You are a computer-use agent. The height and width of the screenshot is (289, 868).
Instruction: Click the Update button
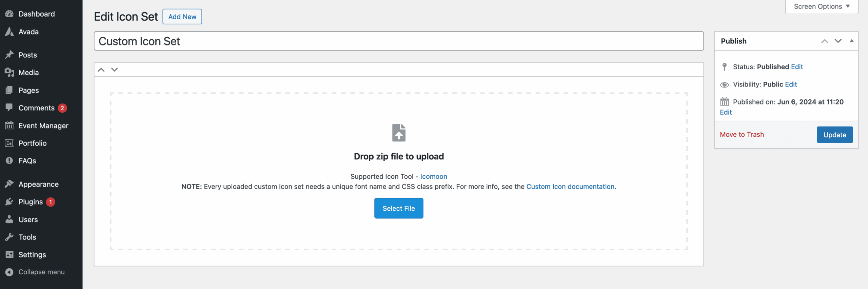[834, 135]
